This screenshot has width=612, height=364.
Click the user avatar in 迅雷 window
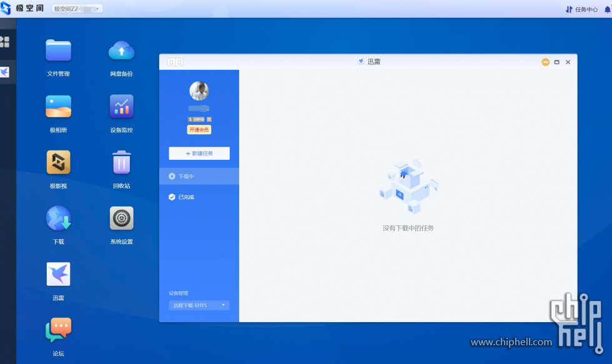pos(199,91)
